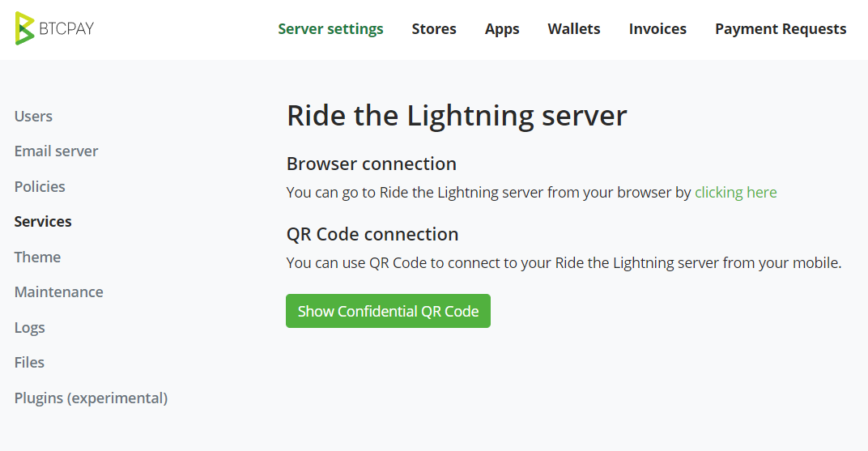868x451 pixels.
Task: Select Users in the sidebar
Action: (33, 117)
